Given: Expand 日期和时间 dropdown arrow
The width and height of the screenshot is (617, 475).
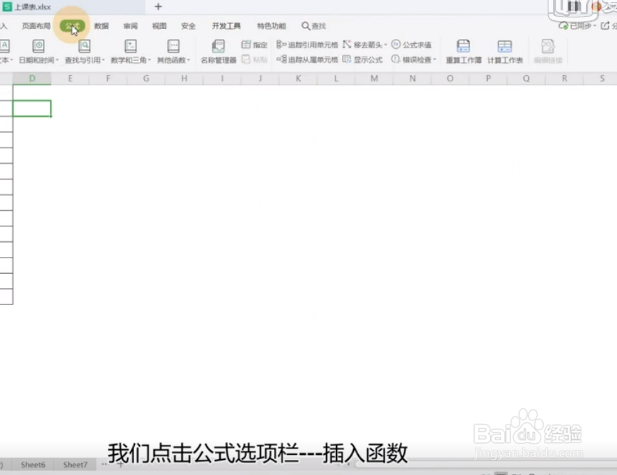Looking at the screenshot, I should point(57,60).
